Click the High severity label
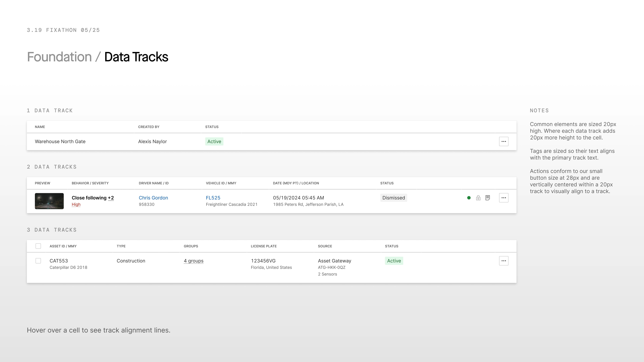 tap(76, 204)
